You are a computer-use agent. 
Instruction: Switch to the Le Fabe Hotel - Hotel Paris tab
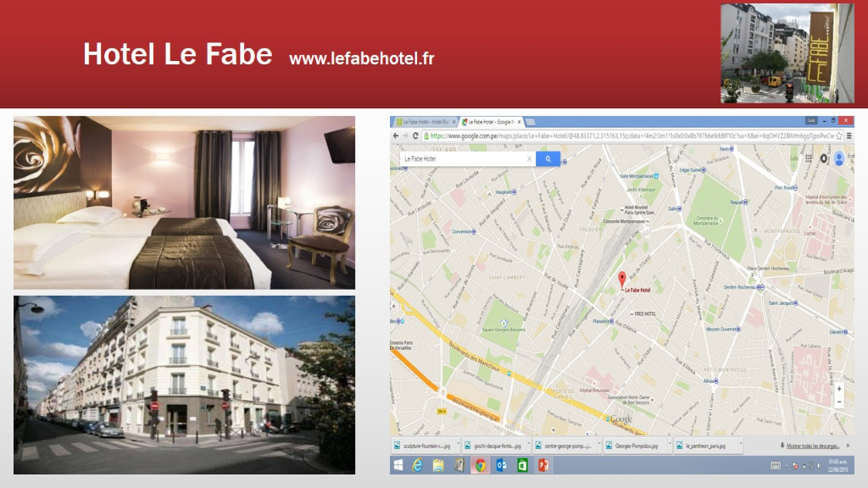[x=426, y=122]
